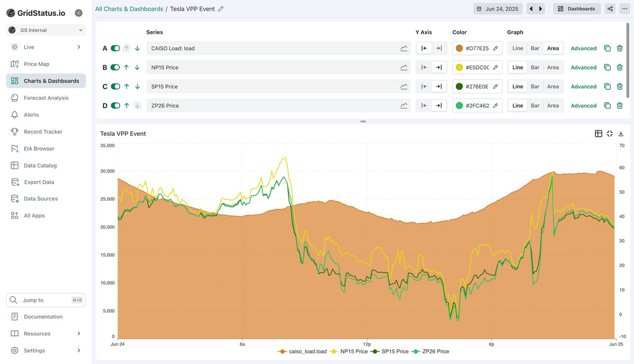Image resolution: width=634 pixels, height=364 pixels.
Task: Go to previous day arrow
Action: coord(531,9)
